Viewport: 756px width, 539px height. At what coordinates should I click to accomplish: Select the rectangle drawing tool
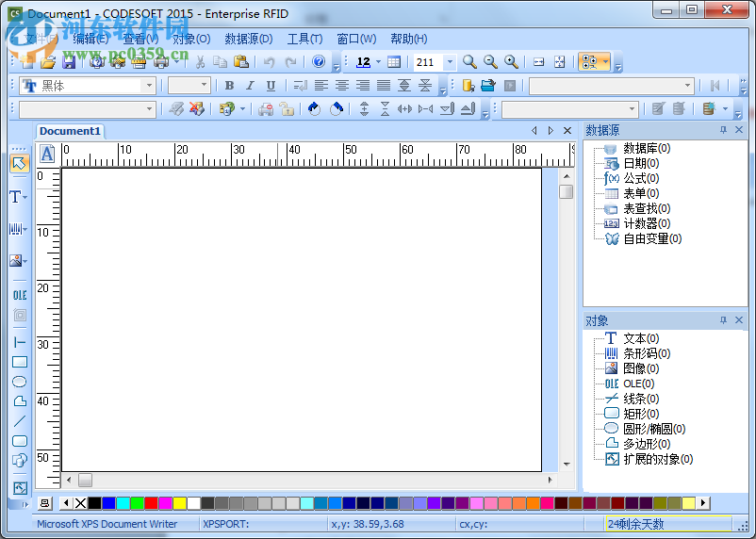pos(20,362)
